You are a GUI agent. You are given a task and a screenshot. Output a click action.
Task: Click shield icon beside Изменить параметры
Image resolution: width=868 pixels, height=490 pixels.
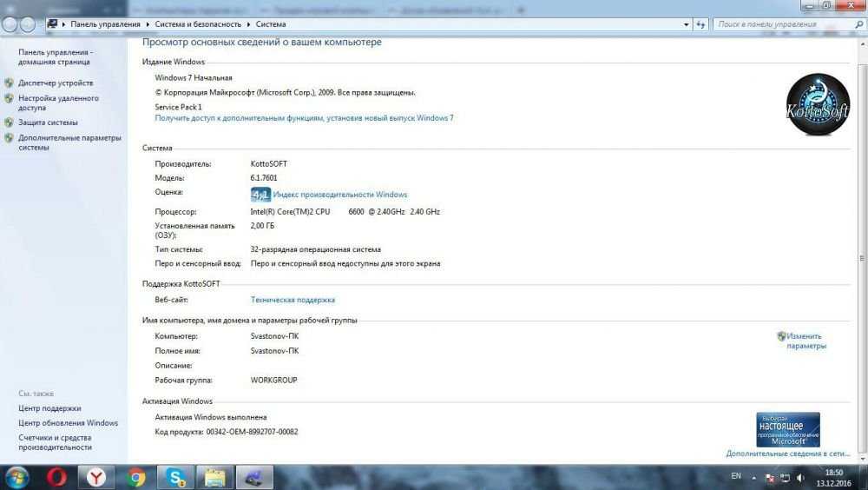(781, 336)
